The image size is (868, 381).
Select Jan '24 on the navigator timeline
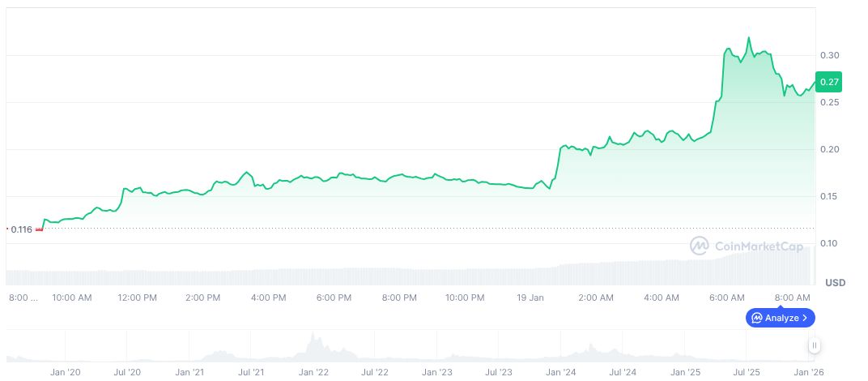point(560,372)
